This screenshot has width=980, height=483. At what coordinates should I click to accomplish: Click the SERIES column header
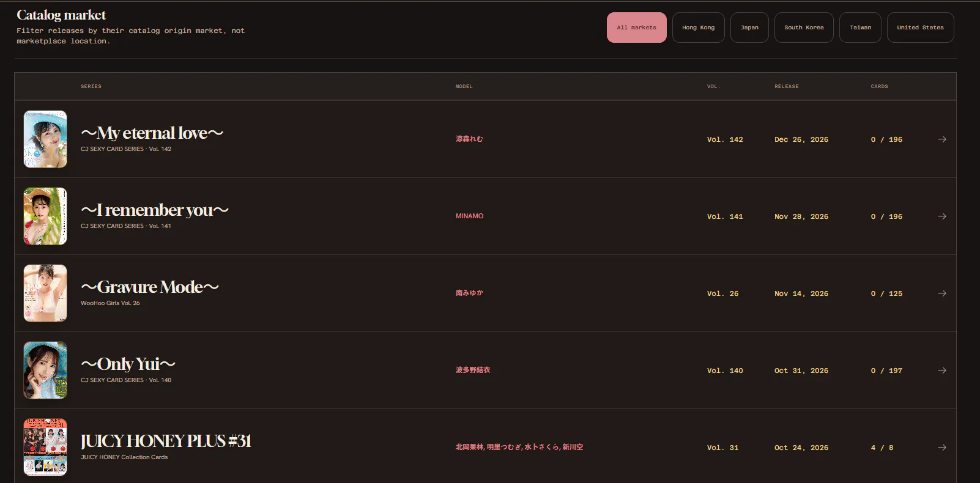(x=91, y=86)
